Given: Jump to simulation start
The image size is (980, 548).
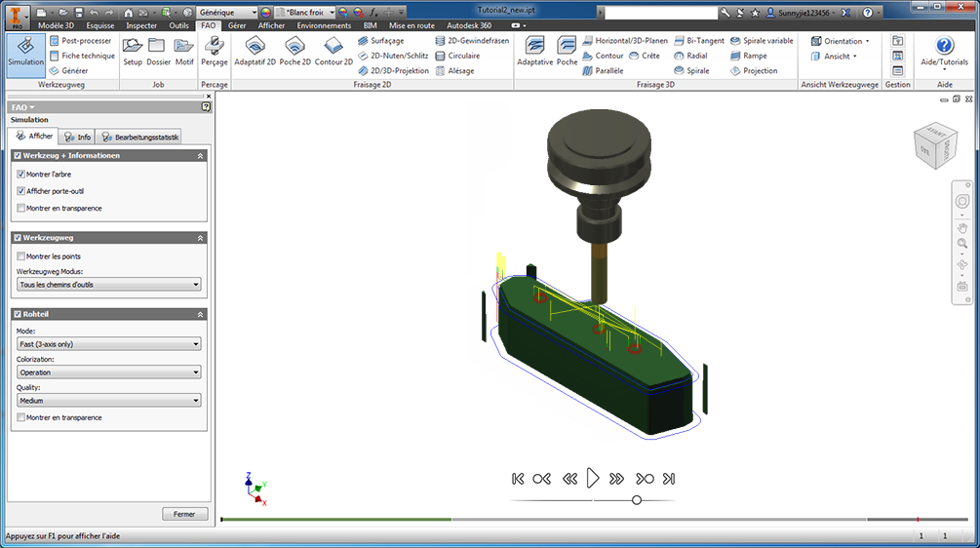Looking at the screenshot, I should point(518,479).
